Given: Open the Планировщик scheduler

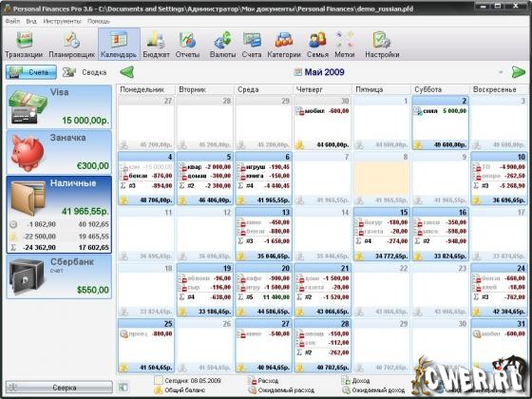Looking at the screenshot, I should [x=71, y=45].
